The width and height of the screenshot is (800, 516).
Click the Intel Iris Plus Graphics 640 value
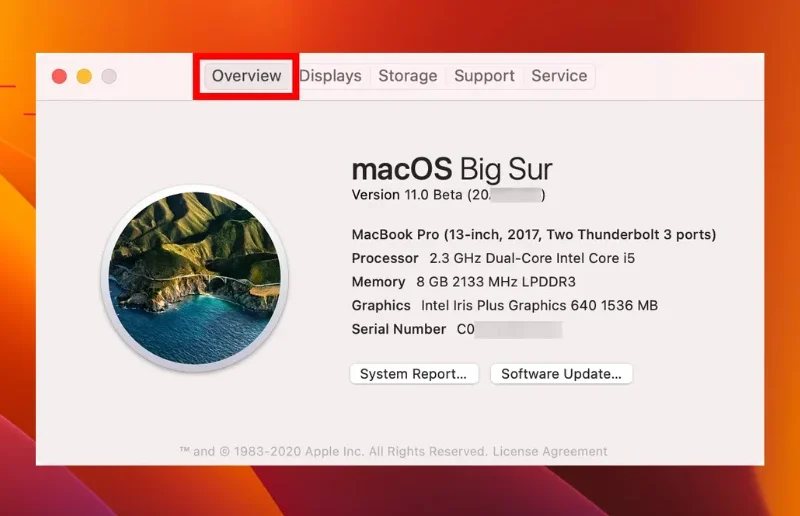coord(539,305)
